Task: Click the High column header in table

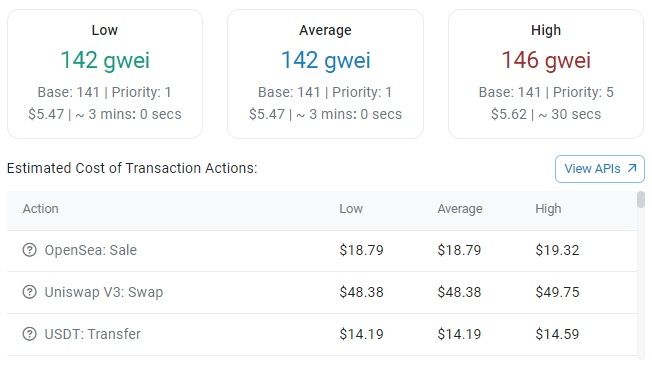Action: click(548, 209)
